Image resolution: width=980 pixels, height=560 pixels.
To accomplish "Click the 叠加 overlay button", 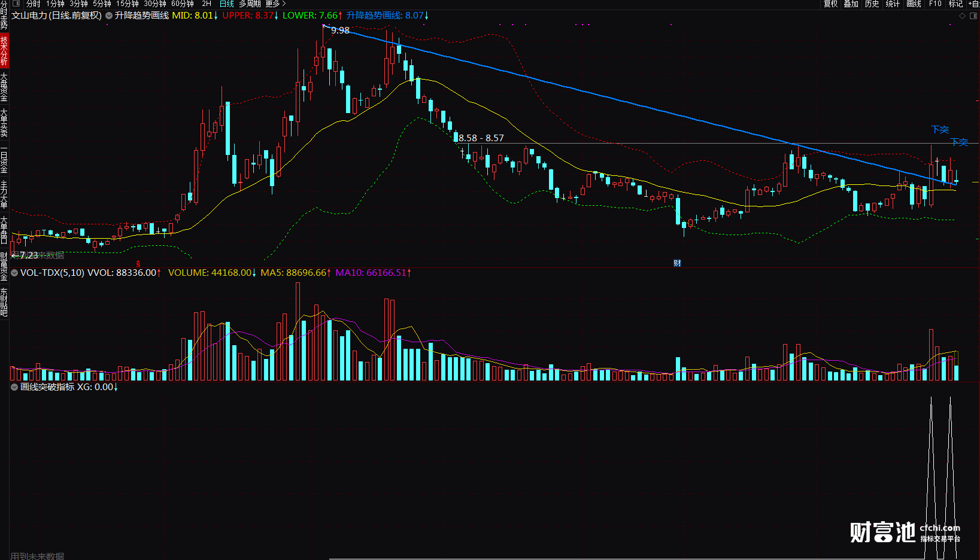I will pyautogui.click(x=851, y=4).
